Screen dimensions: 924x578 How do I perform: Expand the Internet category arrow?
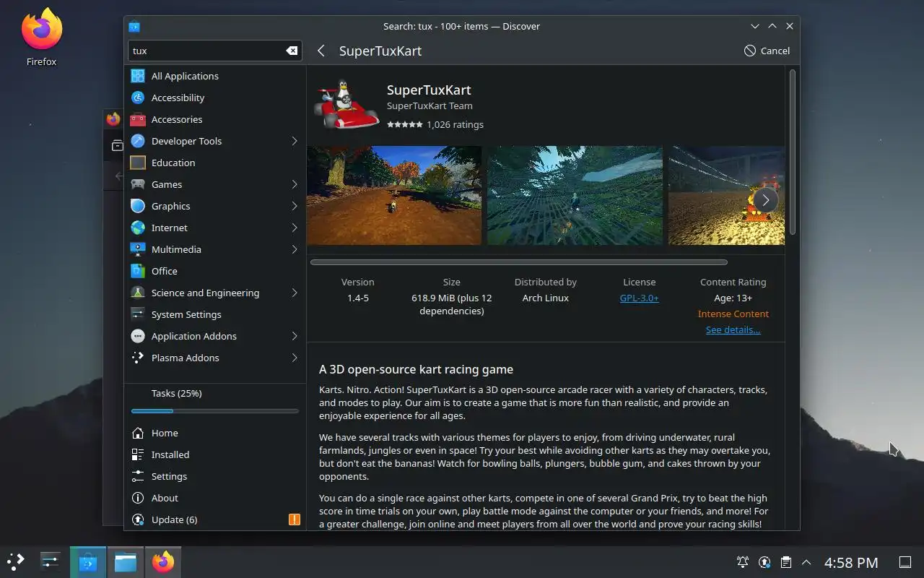295,228
